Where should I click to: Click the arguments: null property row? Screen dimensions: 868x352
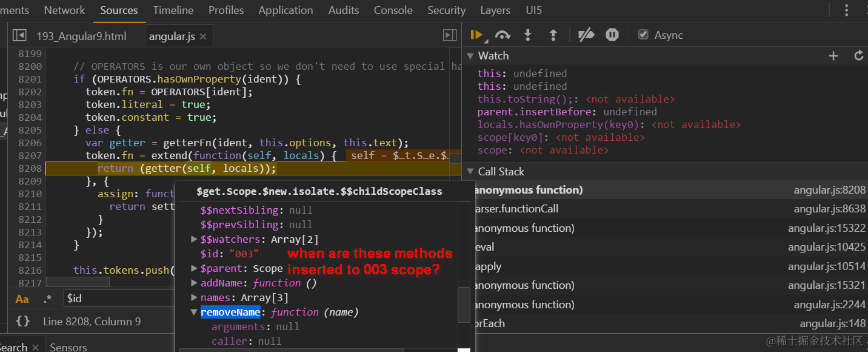[255, 327]
